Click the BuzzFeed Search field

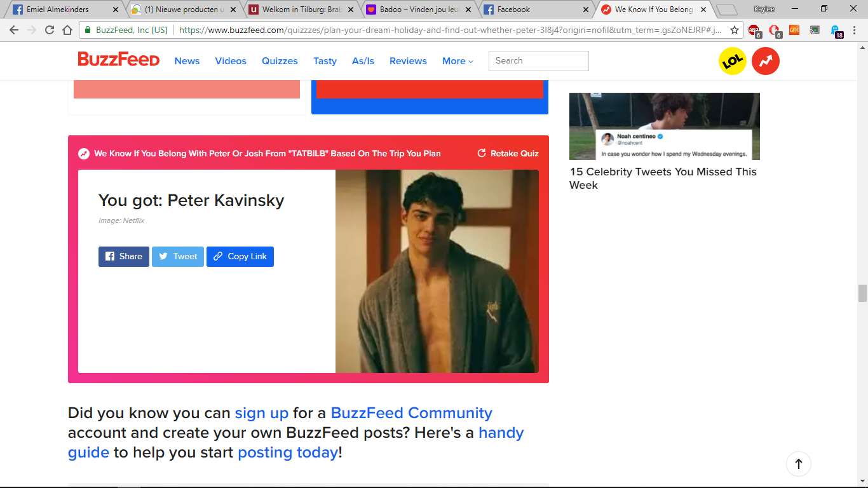coord(539,61)
